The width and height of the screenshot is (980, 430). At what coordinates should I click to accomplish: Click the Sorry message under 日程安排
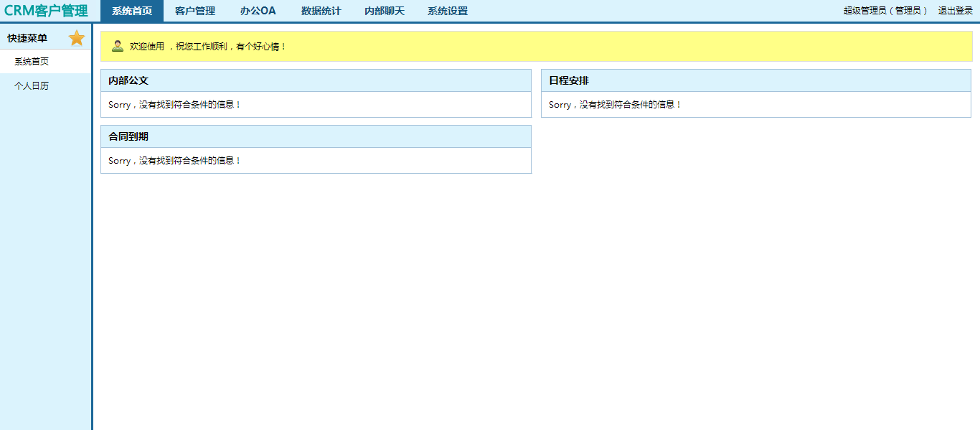click(616, 105)
